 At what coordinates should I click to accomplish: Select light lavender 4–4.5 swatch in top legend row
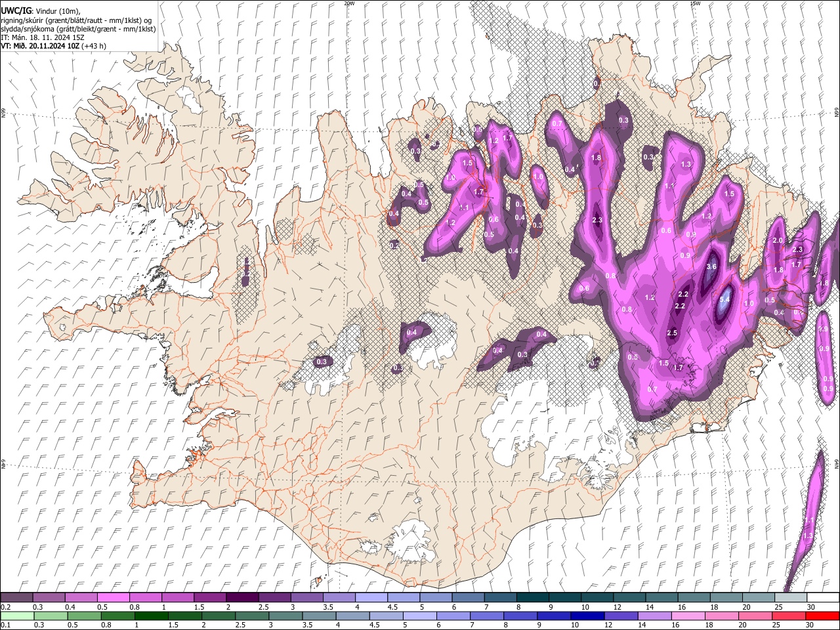[371, 597]
